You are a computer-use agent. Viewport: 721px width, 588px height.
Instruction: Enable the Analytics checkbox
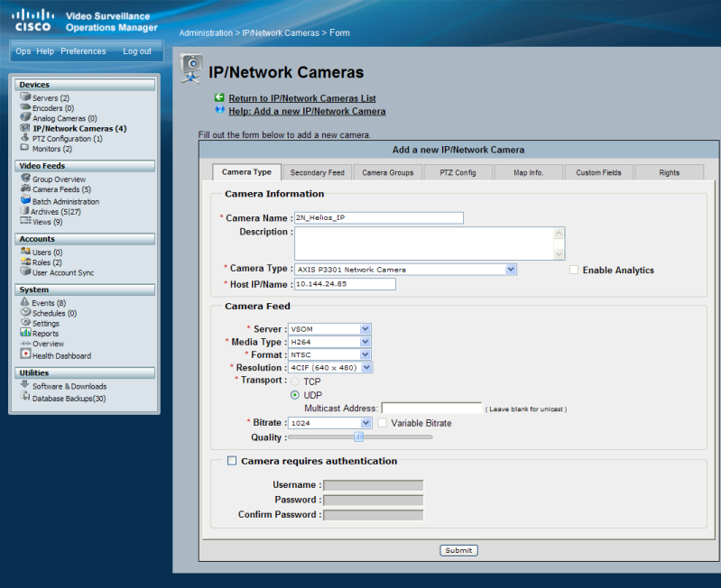click(574, 270)
